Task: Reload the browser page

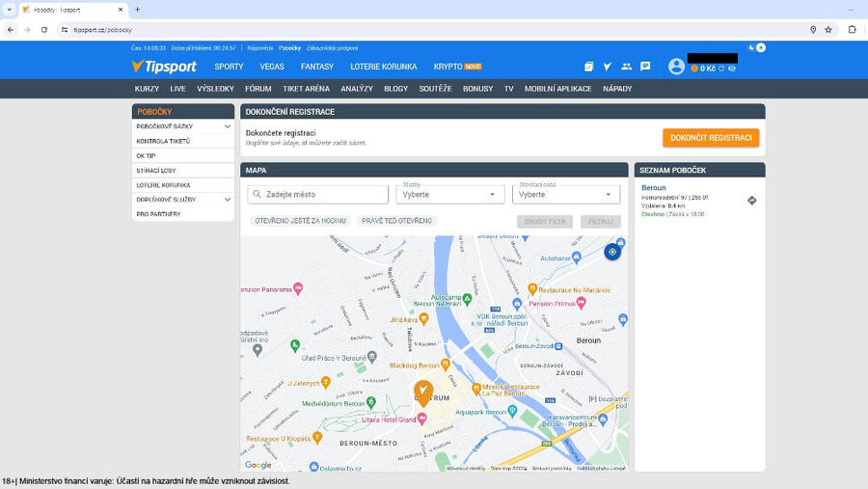Action: 43,30
